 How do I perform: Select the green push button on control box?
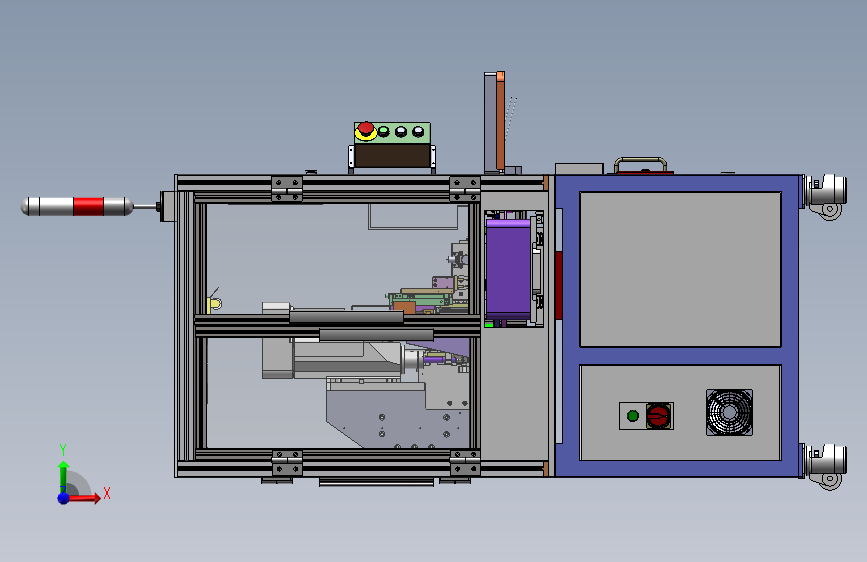(x=384, y=132)
